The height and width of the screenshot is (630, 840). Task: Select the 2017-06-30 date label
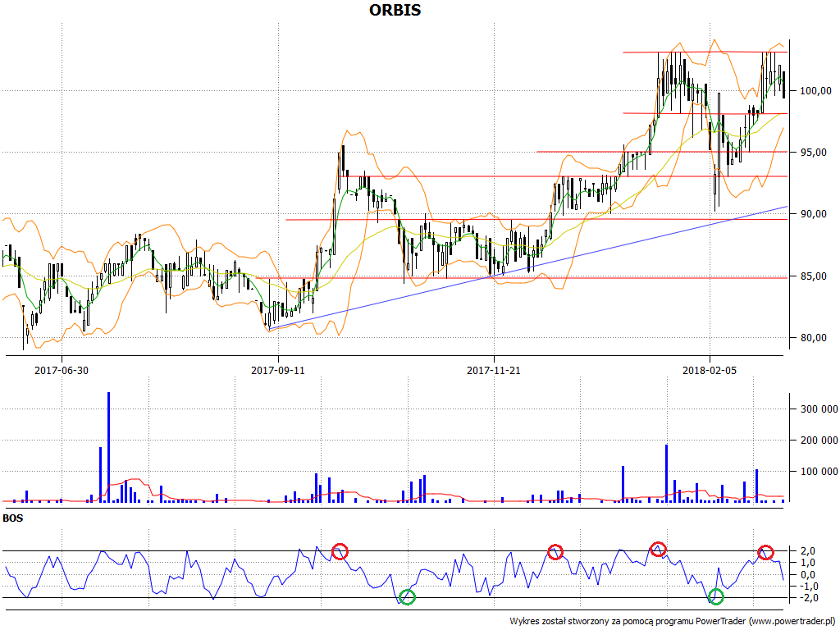pos(62,370)
